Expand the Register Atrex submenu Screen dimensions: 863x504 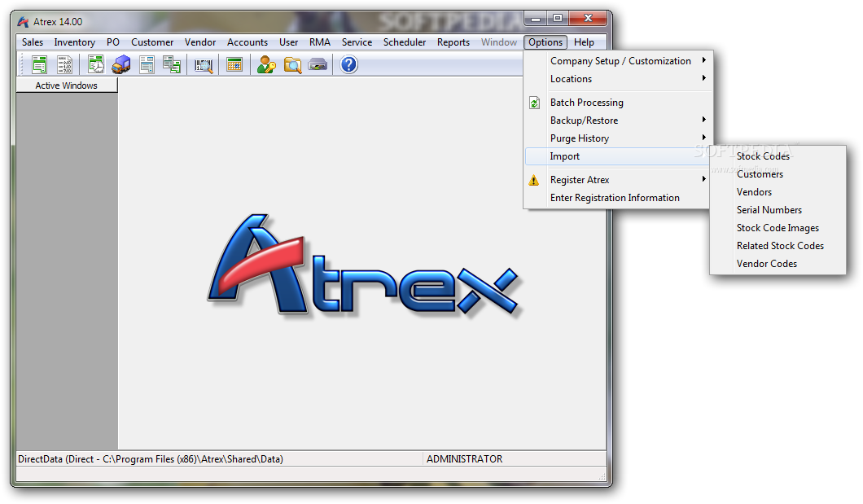617,180
